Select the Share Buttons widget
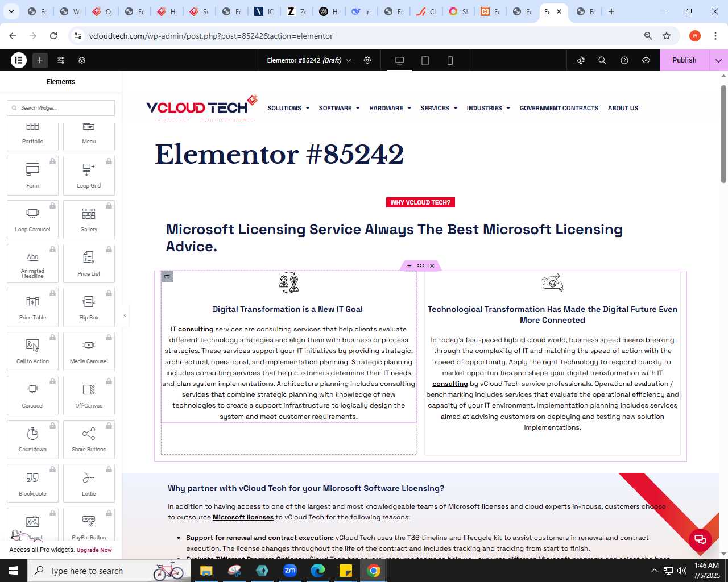728x582 pixels. point(89,440)
